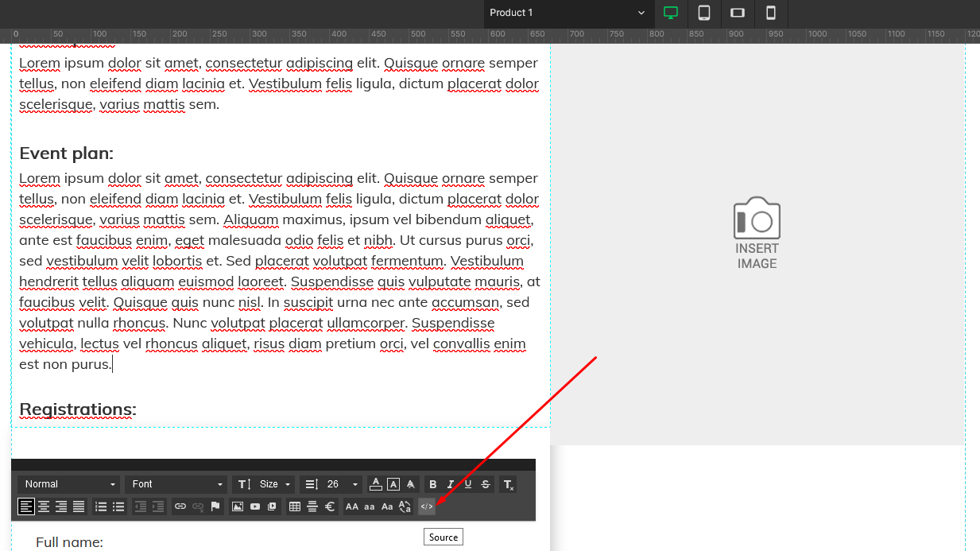Insert a special character (euro symbol)
Image resolution: width=980 pixels, height=551 pixels.
(330, 506)
